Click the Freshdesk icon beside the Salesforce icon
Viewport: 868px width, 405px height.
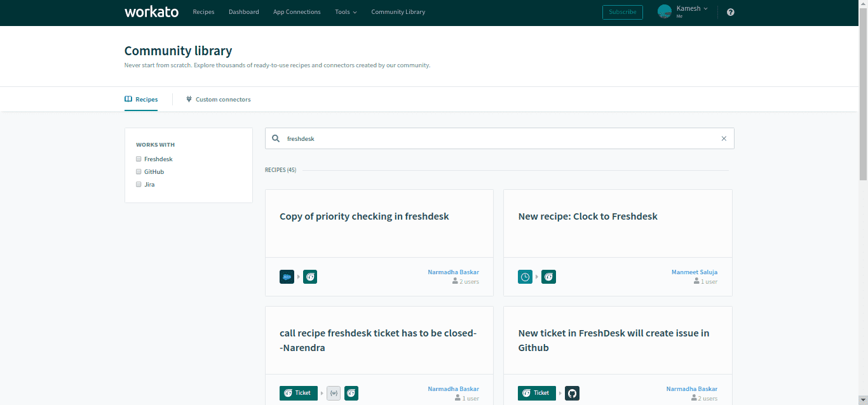tap(310, 277)
